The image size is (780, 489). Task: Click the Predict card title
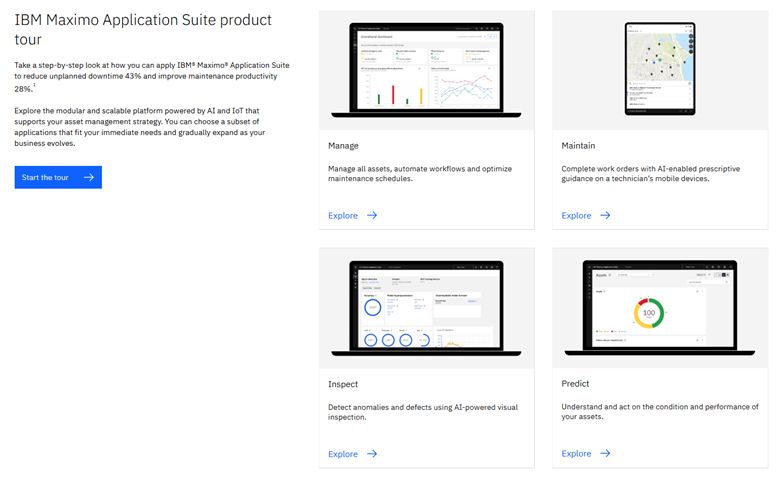[575, 384]
